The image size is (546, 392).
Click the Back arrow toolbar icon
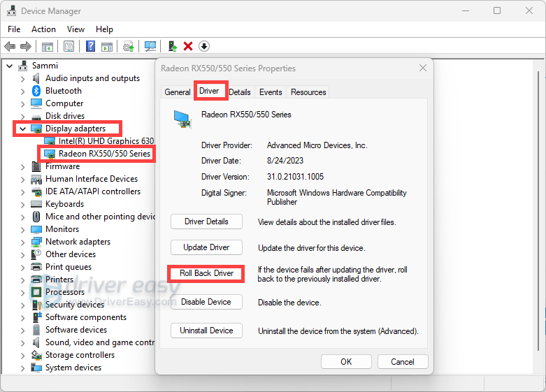[x=10, y=46]
